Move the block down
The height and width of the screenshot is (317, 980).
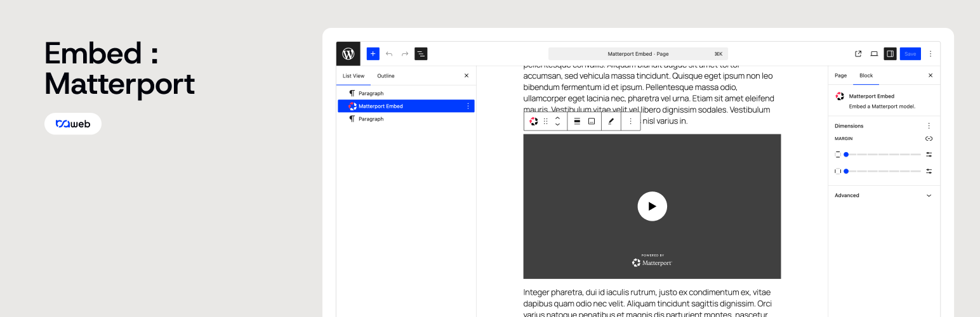click(x=557, y=125)
